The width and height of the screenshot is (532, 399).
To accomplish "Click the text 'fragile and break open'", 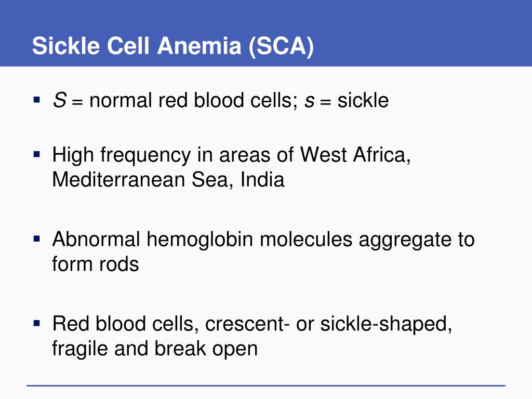I will coord(155,349).
